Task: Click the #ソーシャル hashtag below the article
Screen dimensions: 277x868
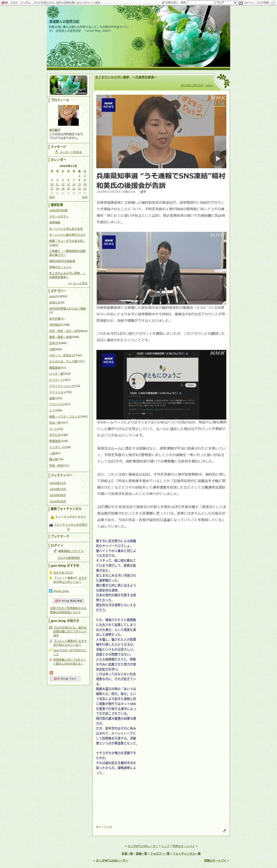Action: coord(104,827)
